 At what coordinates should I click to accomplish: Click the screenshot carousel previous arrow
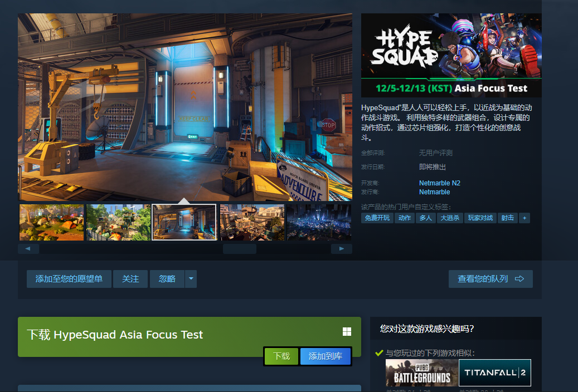tap(28, 248)
